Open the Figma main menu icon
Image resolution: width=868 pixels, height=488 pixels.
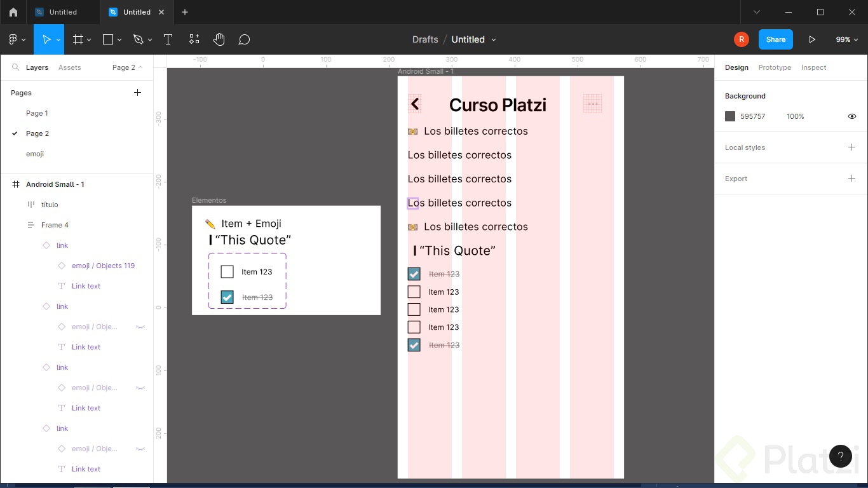click(x=13, y=39)
